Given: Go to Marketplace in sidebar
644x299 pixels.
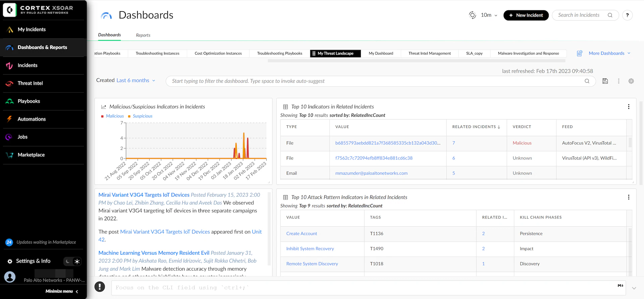Looking at the screenshot, I should coord(31,155).
